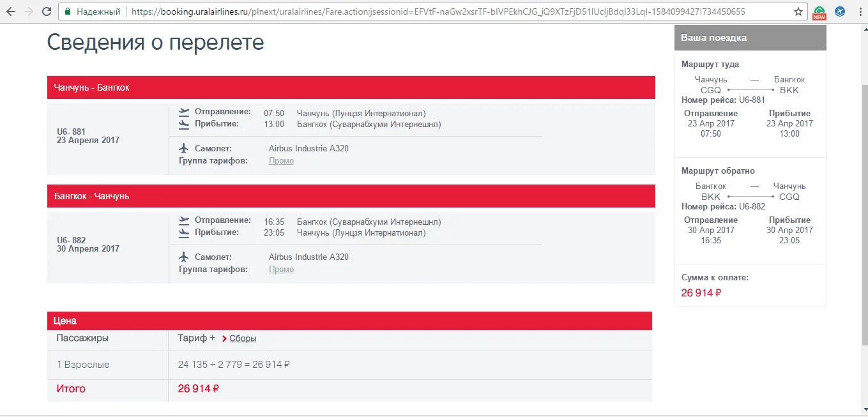The width and height of the screenshot is (868, 417).
Task: Bookmark this page with the star icon
Action: (798, 11)
